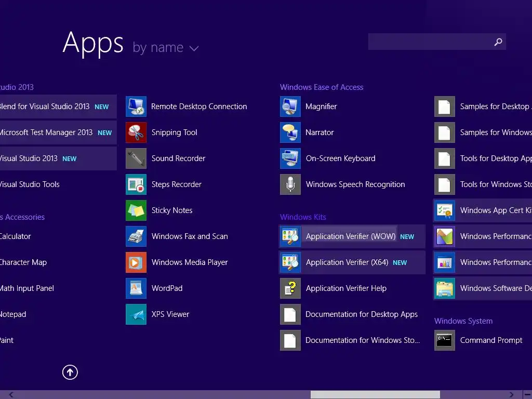The width and height of the screenshot is (532, 399).
Task: Open Windows Speech Recognition microphone icon
Action: [290, 184]
